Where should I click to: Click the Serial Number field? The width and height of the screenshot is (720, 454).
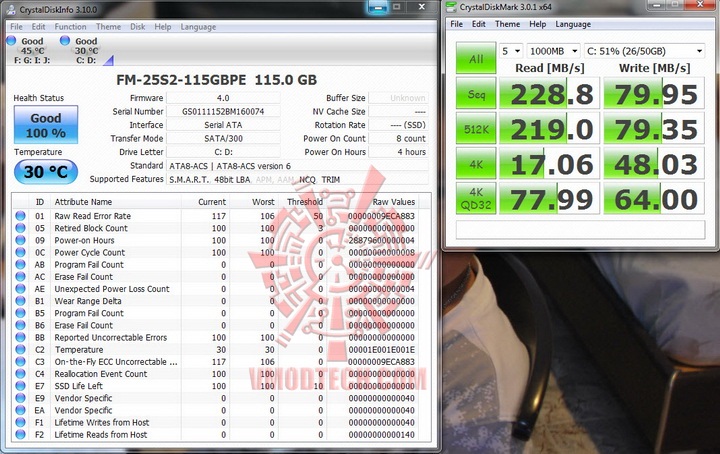pos(223,111)
